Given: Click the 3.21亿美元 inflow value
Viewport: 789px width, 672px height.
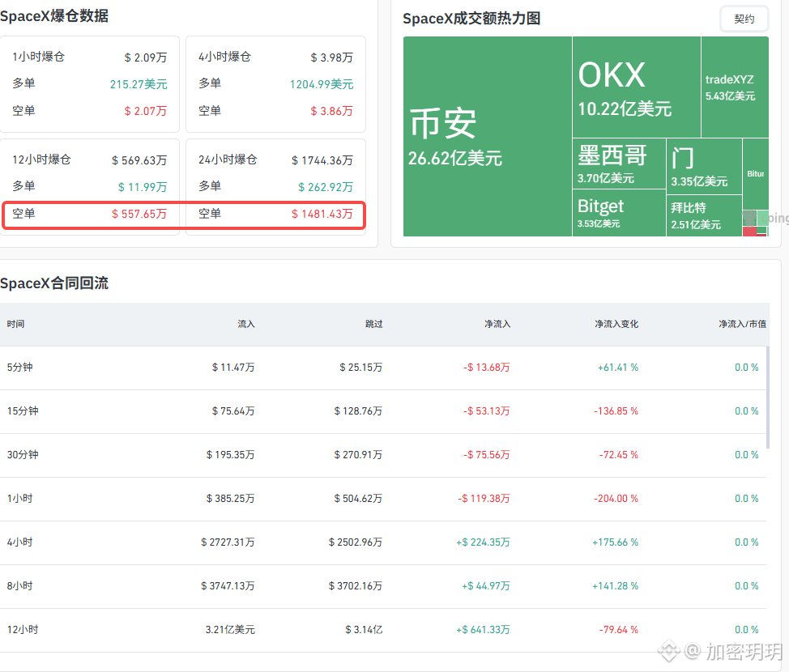Looking at the screenshot, I should coord(230,630).
